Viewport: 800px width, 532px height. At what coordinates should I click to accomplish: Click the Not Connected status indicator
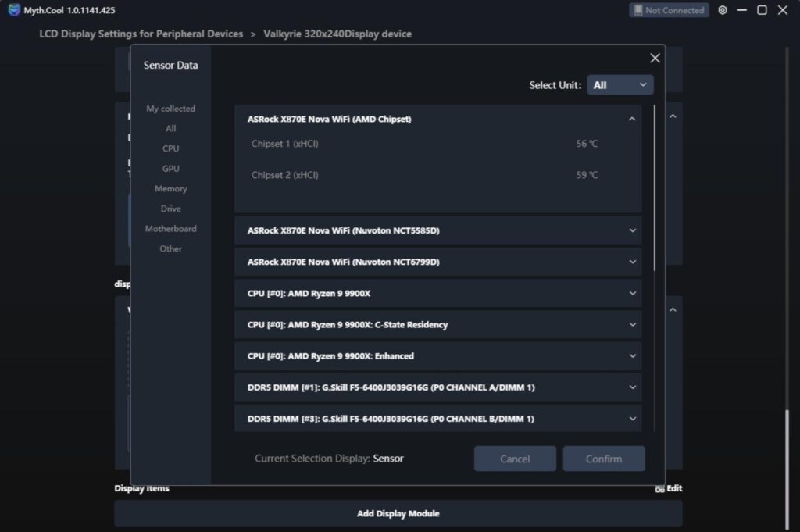[669, 10]
